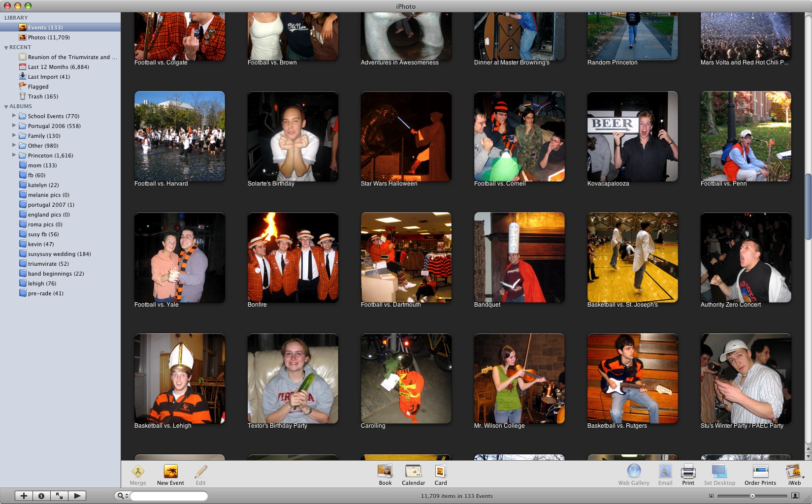Viewport: 812px width, 504px height.
Task: Open Flagged photos
Action: 60,87
